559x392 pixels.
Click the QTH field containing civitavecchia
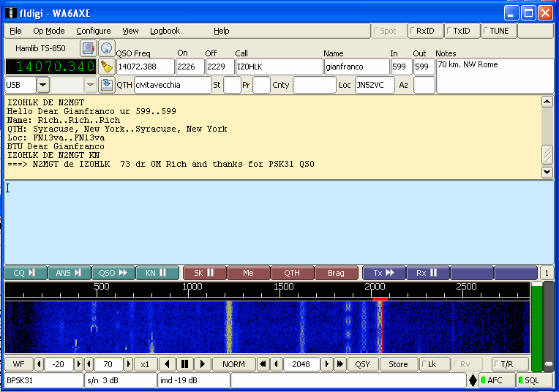(173, 85)
